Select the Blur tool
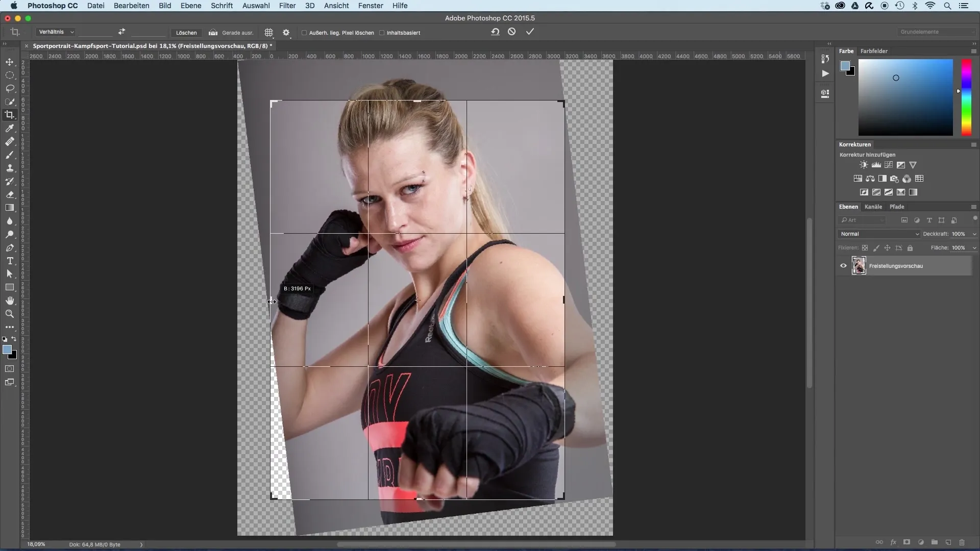980x551 pixels. (x=10, y=221)
